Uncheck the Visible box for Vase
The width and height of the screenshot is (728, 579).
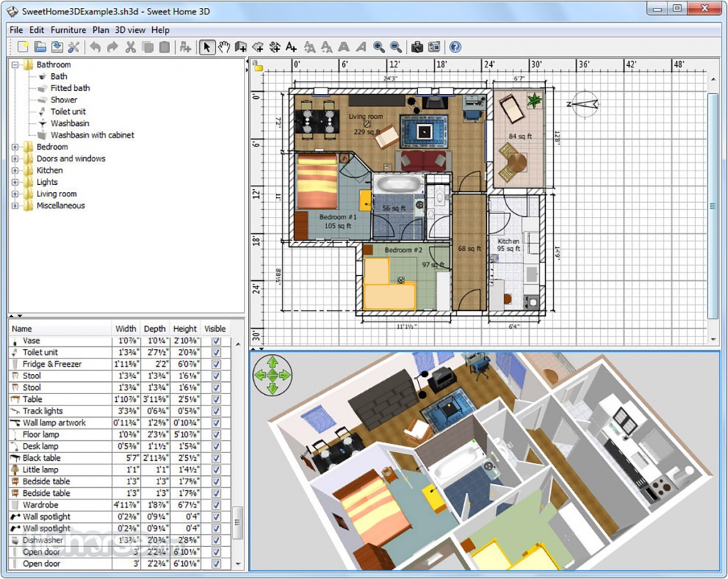click(216, 341)
